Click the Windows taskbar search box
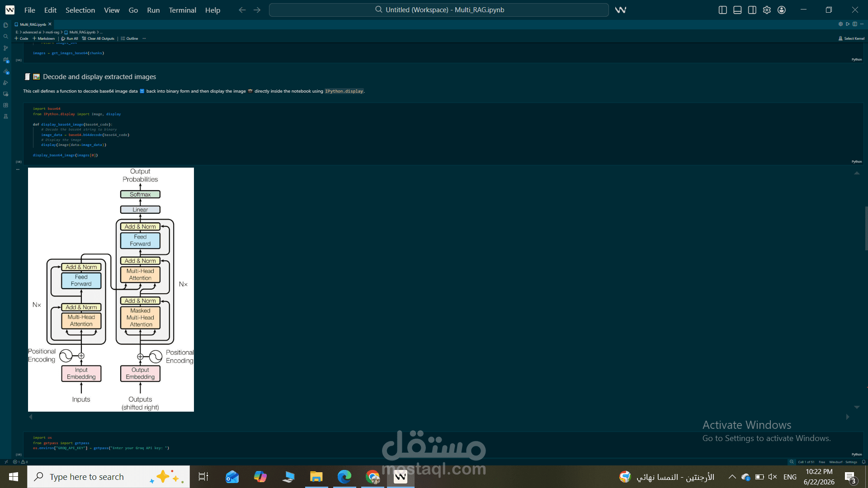The width and height of the screenshot is (868, 488). [x=108, y=477]
